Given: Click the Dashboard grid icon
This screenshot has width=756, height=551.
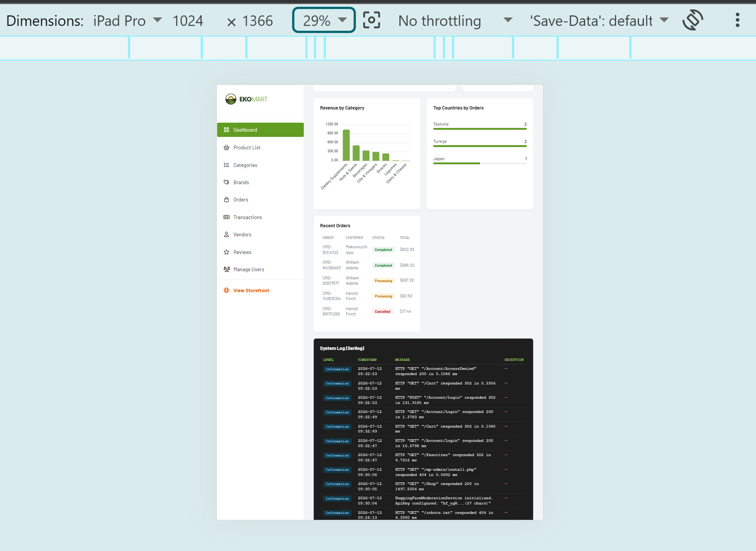Looking at the screenshot, I should 226,130.
